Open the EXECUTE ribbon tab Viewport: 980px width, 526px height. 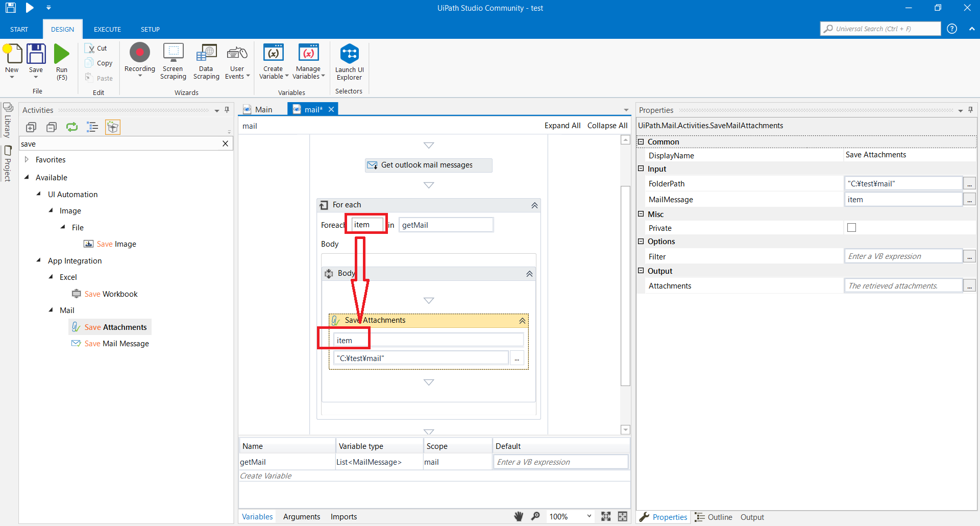(107, 29)
